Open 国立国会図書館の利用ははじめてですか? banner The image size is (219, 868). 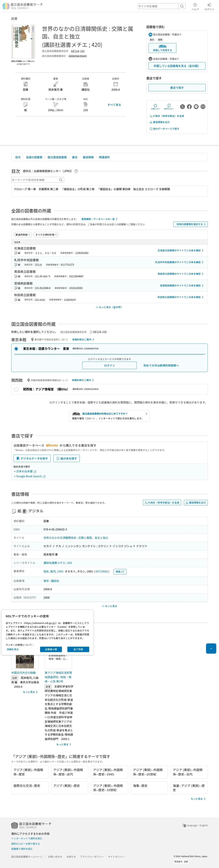(x=109, y=416)
